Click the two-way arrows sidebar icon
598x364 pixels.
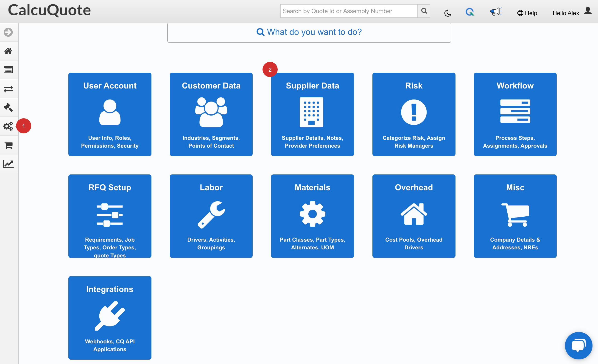8,89
